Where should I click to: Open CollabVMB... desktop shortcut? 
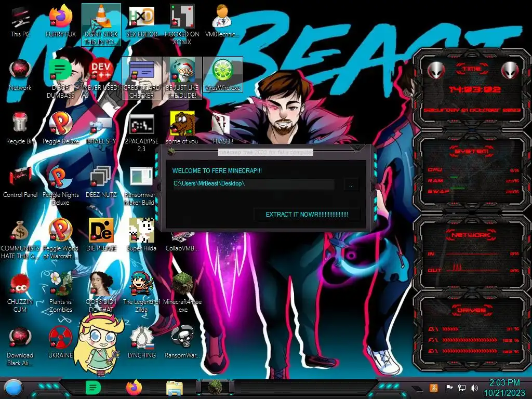[x=182, y=242]
